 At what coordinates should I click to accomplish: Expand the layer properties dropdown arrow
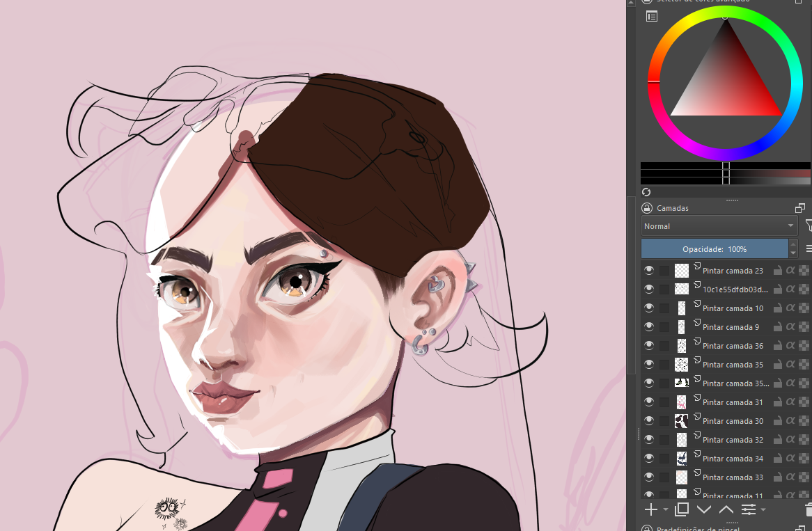coord(763,510)
